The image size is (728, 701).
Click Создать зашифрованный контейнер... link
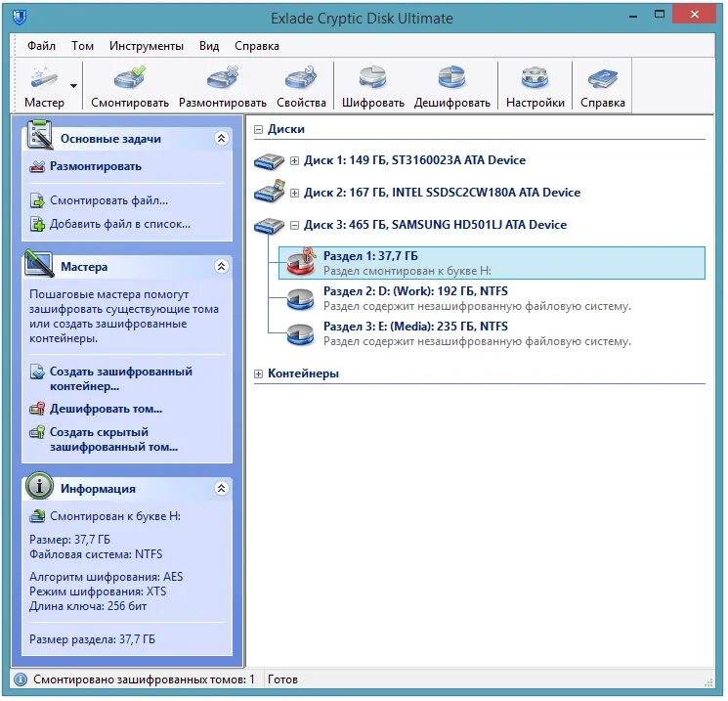pos(121,378)
